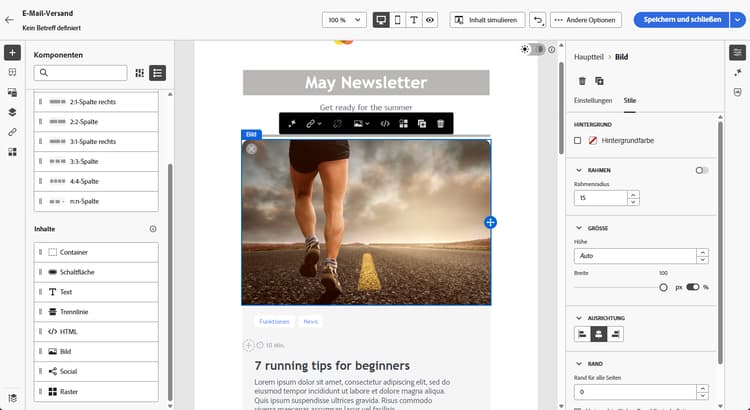Viewport: 750px width, 410px height.
Task: Open preview with the eye icon
Action: [430, 20]
